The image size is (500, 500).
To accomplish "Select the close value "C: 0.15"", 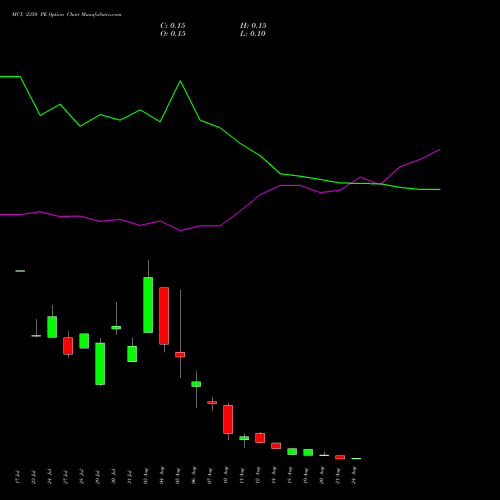I will point(173,26).
